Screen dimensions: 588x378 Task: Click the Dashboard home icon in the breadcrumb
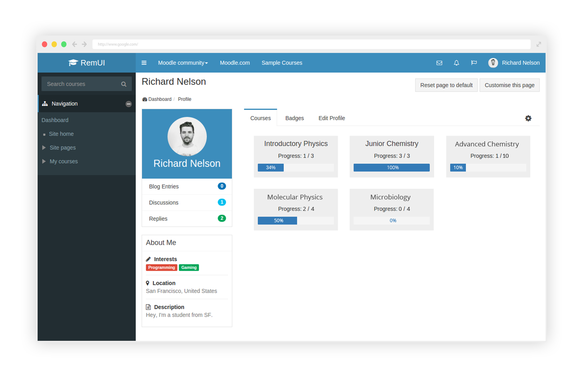point(144,99)
